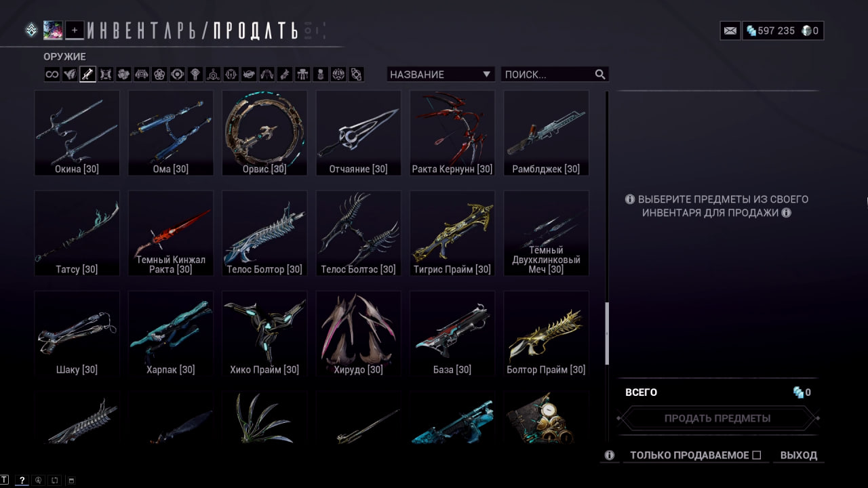868x488 pixels.
Task: Click the plus button beside the avatar
Action: coord(75,30)
